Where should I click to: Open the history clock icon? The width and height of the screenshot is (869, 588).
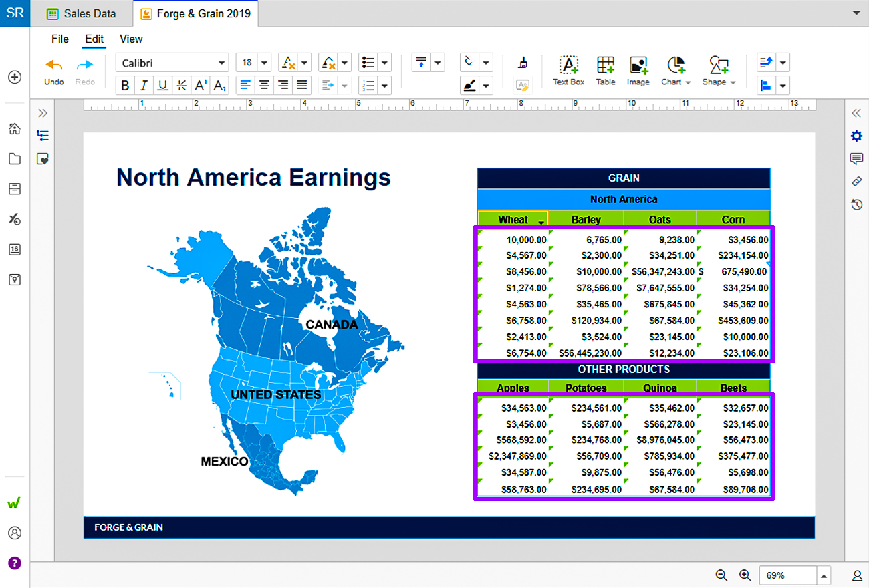point(856,204)
